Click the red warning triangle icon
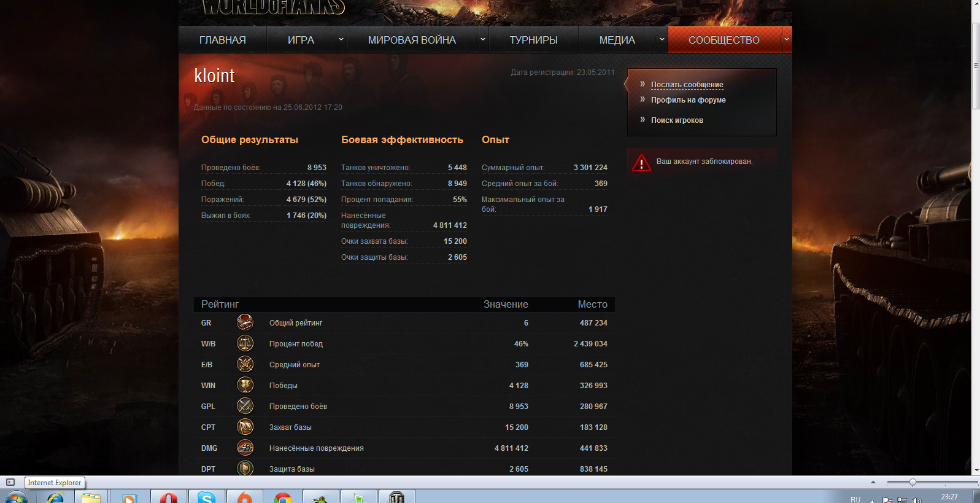Viewport: 980px width, 503px height. (x=641, y=163)
